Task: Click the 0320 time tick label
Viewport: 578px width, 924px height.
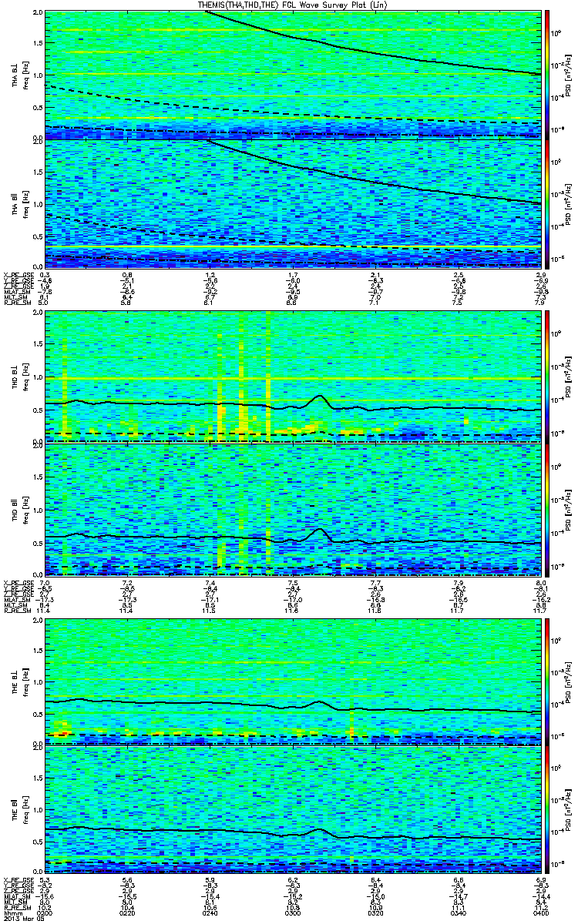Action: click(x=375, y=913)
